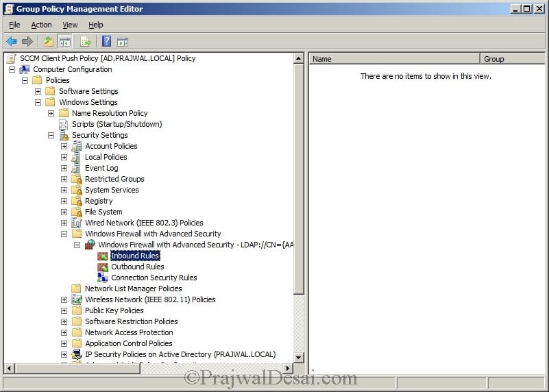Click the IP Security Policies icon
This screenshot has height=392, width=549.
pos(76,354)
